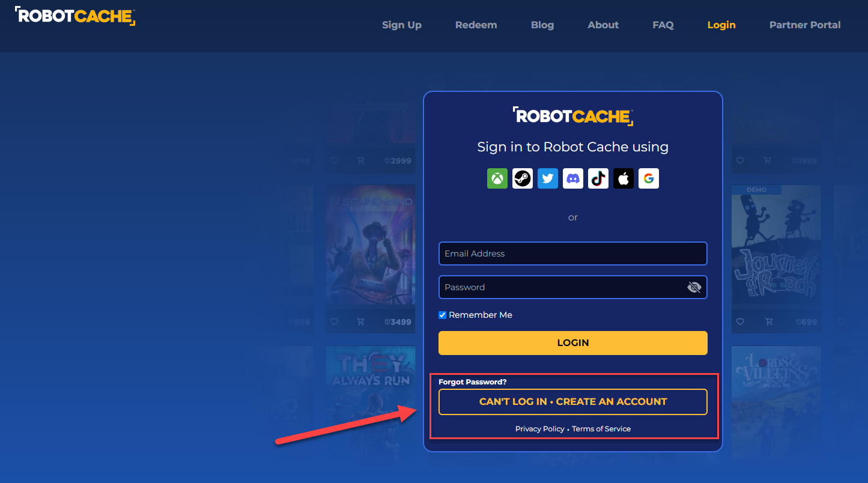Open the Privacy Policy link
The image size is (868, 483).
point(540,429)
